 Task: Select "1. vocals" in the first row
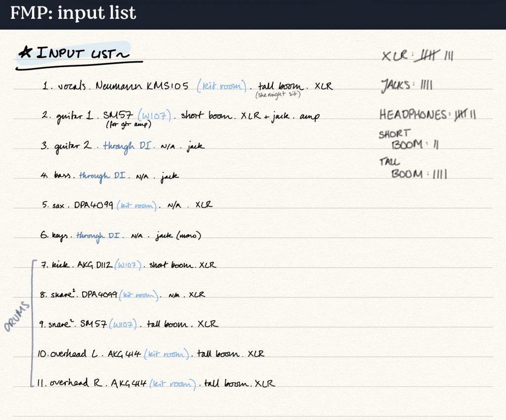pyautogui.click(x=64, y=86)
